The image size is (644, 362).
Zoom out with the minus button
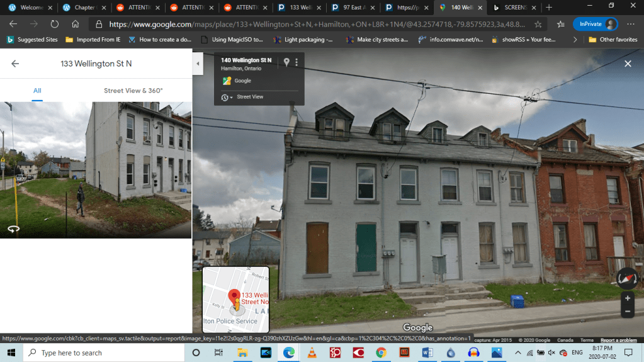pyautogui.click(x=627, y=312)
